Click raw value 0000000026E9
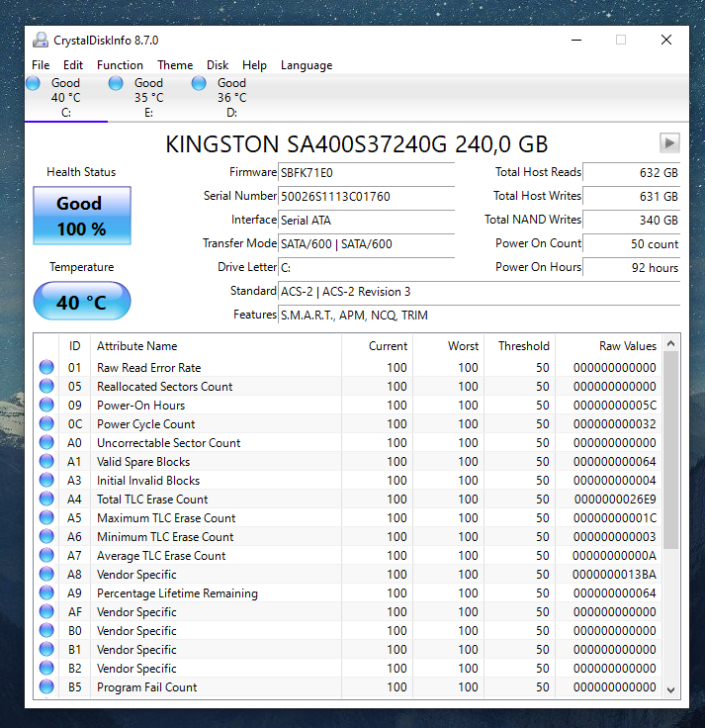Viewport: 705px width, 728px height. tap(615, 500)
